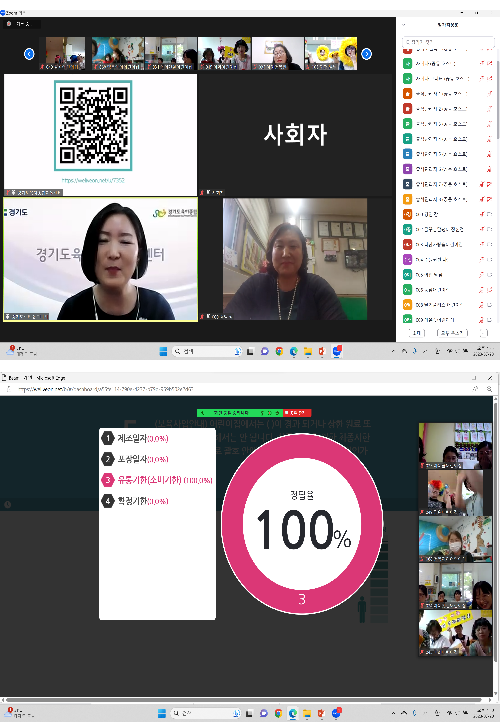Click the search box on the lower taskbar
The image size is (501, 724).
click(x=206, y=713)
